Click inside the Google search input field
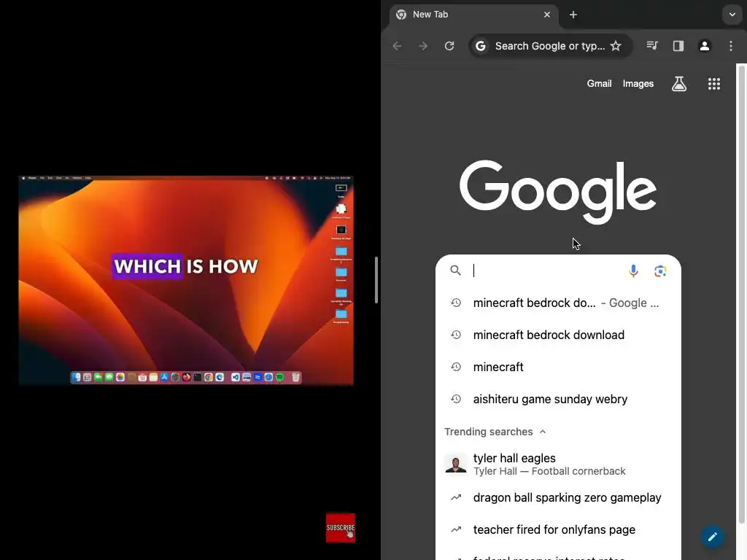Image resolution: width=747 pixels, height=560 pixels. point(547,271)
